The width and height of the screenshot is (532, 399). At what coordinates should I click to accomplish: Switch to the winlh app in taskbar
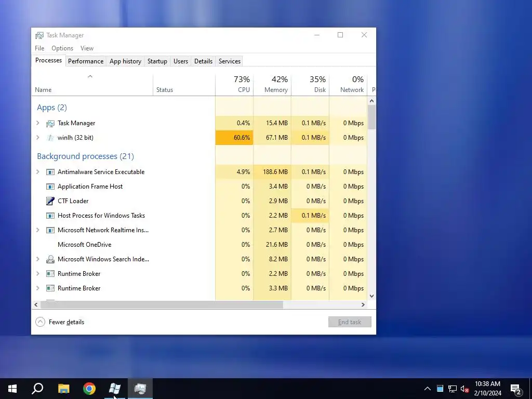(115, 389)
